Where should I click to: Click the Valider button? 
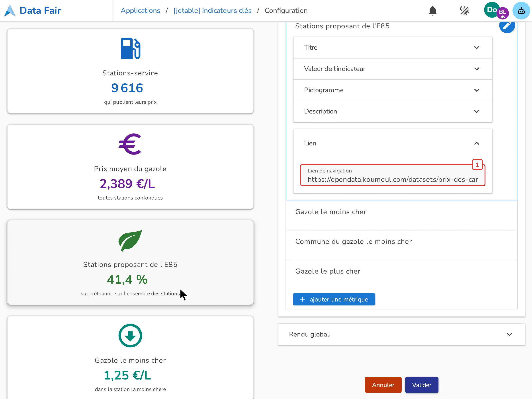421,385
